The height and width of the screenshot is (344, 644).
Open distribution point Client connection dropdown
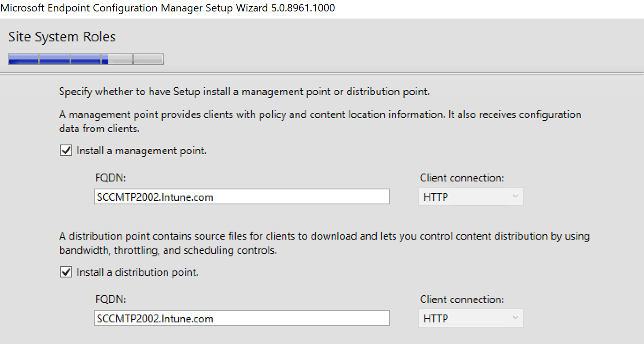[x=471, y=318]
